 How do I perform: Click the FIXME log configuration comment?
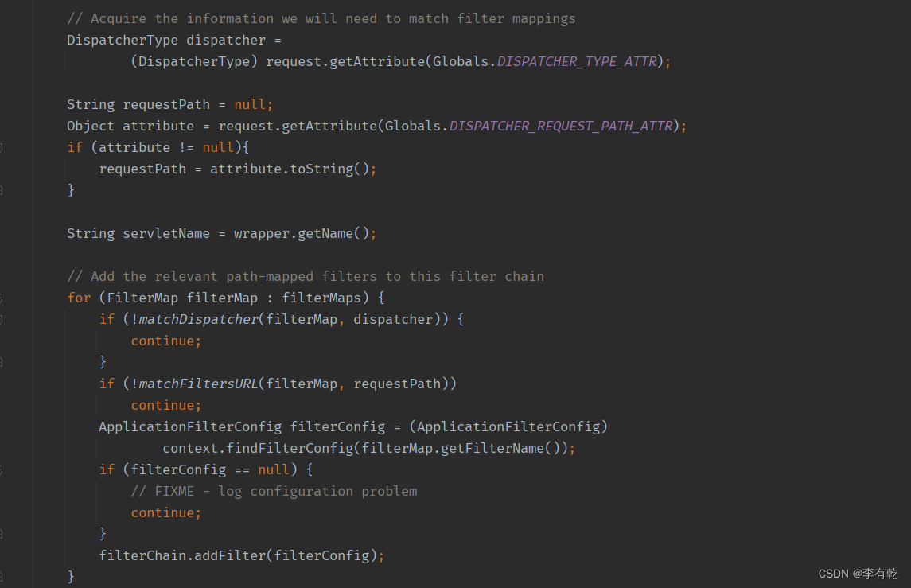pos(274,491)
